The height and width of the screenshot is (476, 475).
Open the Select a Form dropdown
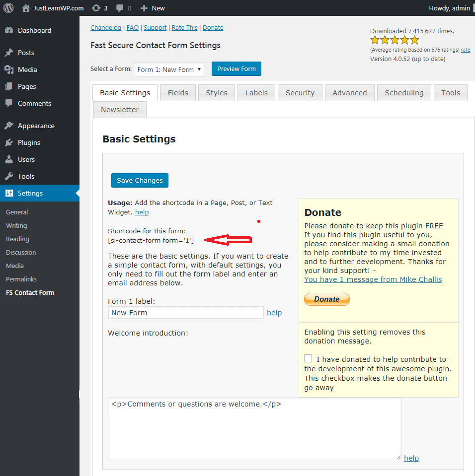click(x=169, y=69)
